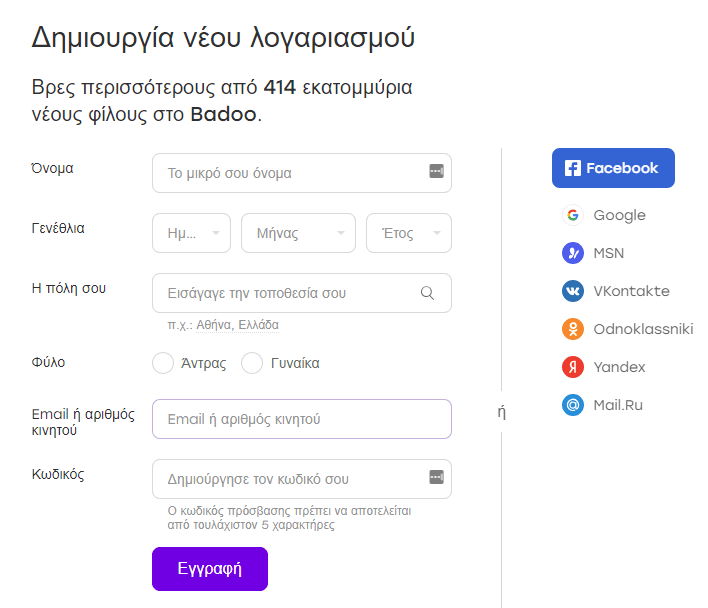Click the VKontakte logo icon

(572, 291)
